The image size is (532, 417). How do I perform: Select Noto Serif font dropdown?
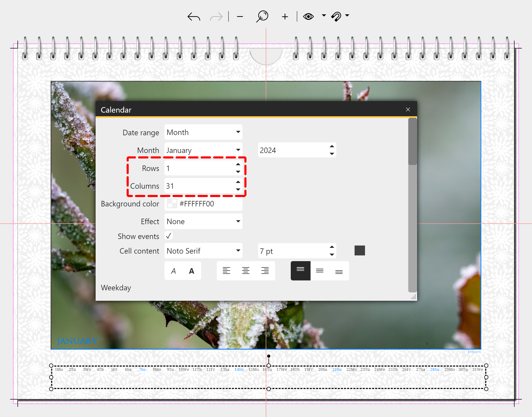[203, 251]
